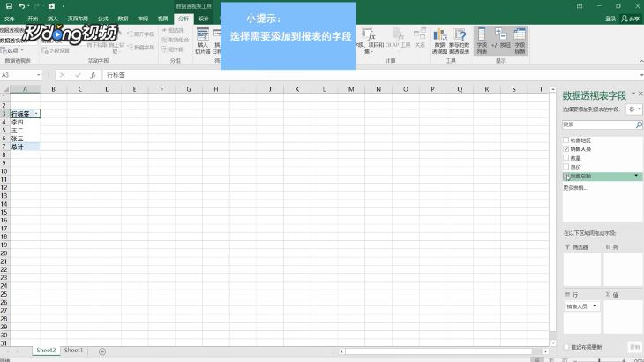Click 推荐的数据透视表 icon
The height and width of the screenshot is (362, 644).
point(459,41)
